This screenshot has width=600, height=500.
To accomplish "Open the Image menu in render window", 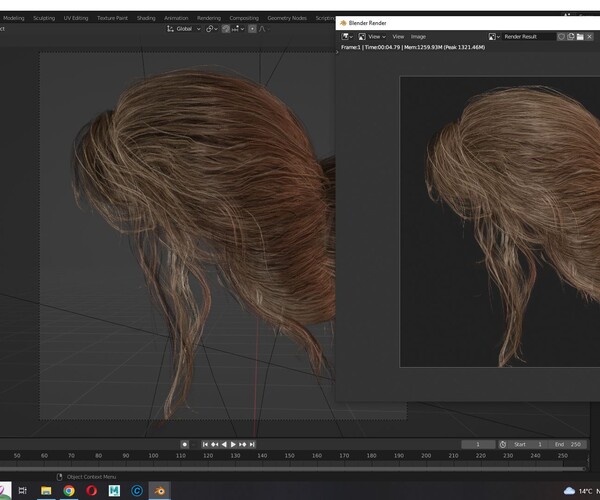I will click(x=418, y=37).
